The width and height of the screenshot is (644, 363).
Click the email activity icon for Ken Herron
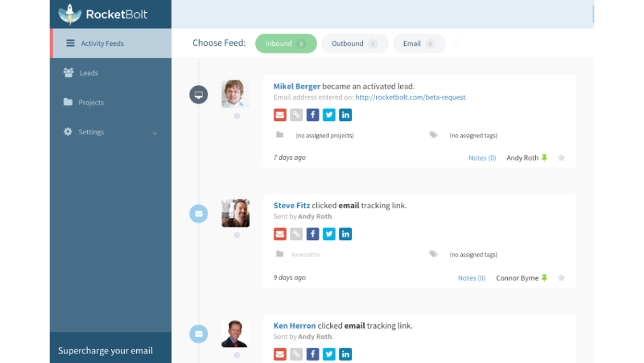pos(199,334)
